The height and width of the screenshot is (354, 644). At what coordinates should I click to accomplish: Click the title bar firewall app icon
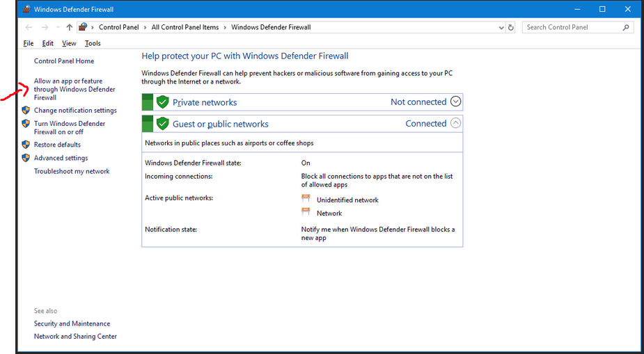pos(26,9)
